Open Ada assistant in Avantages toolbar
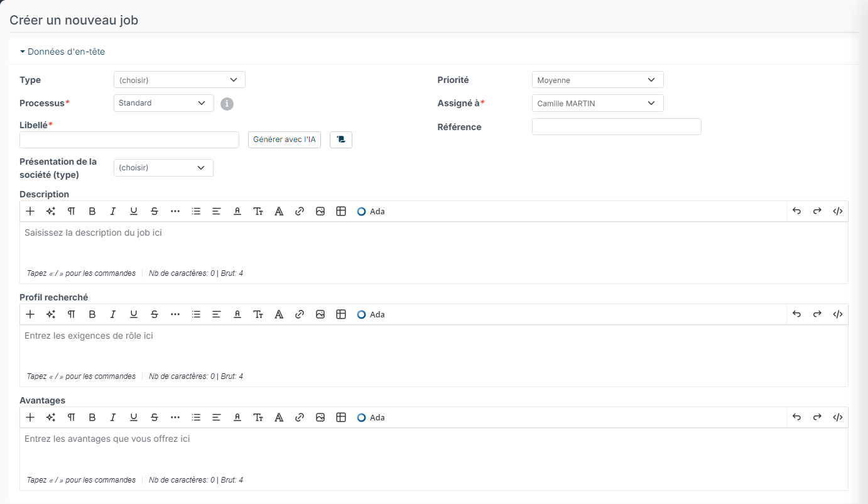The image size is (868, 504). [x=371, y=417]
